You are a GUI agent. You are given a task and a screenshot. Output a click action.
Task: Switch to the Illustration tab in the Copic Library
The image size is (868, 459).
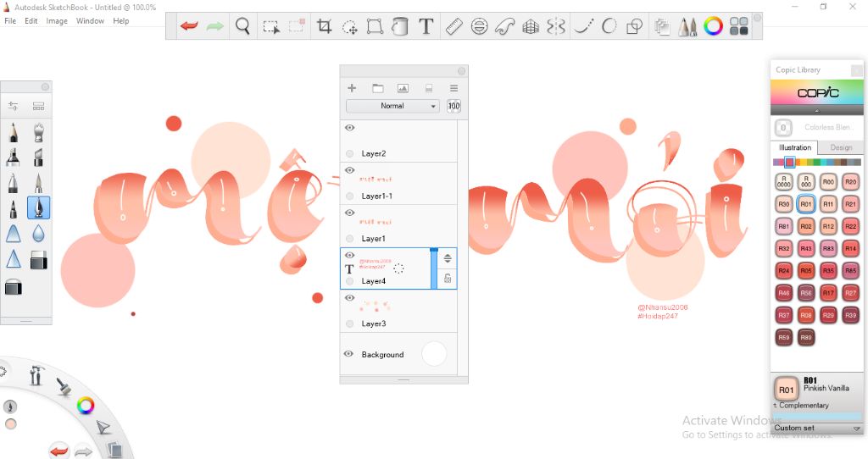(795, 147)
